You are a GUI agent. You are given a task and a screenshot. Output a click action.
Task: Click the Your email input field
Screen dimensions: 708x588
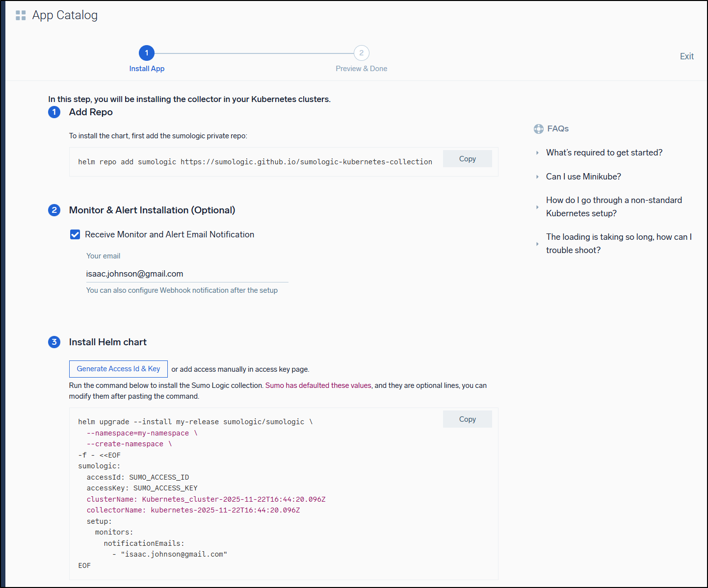tap(186, 274)
